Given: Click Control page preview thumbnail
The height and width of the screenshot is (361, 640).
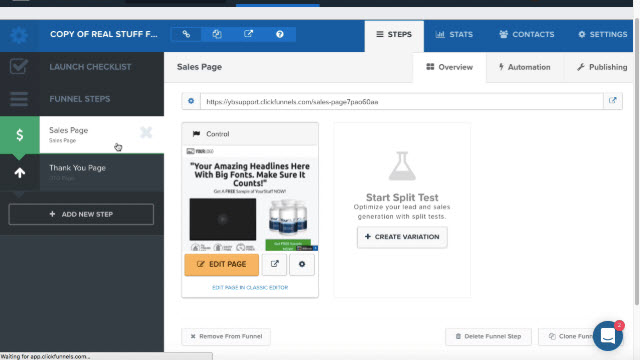Looking at the screenshot, I should click(x=250, y=198).
